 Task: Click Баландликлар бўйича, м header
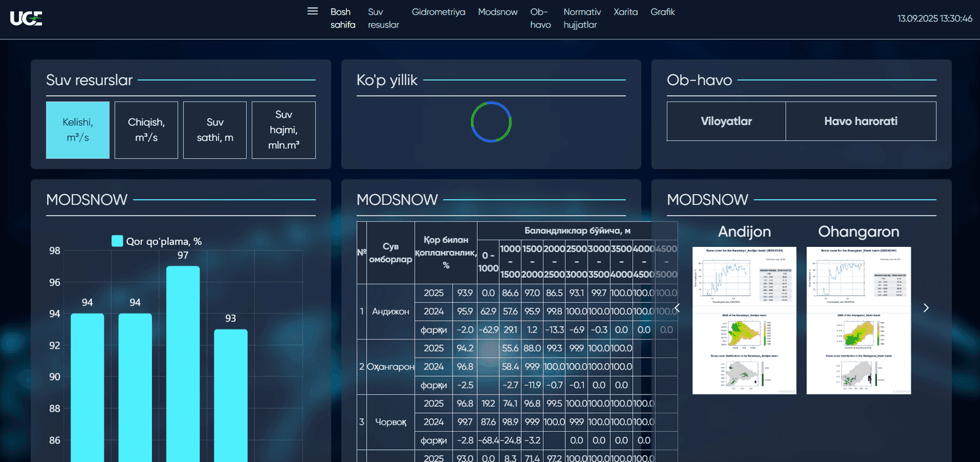(578, 231)
